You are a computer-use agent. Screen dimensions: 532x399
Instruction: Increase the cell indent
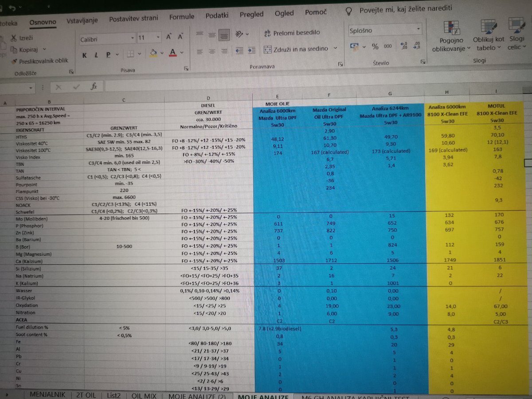click(252, 50)
